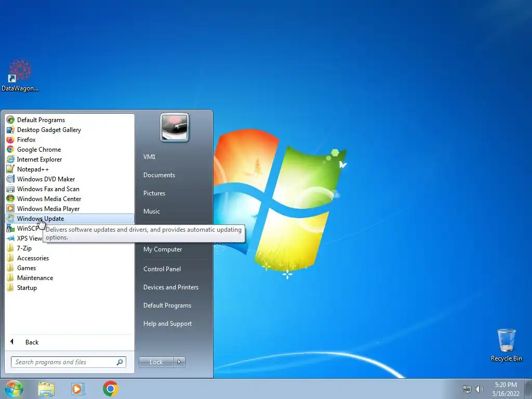The image size is (532, 399).
Task: Click the Show desktop strip at taskbar end
Action: click(528, 389)
